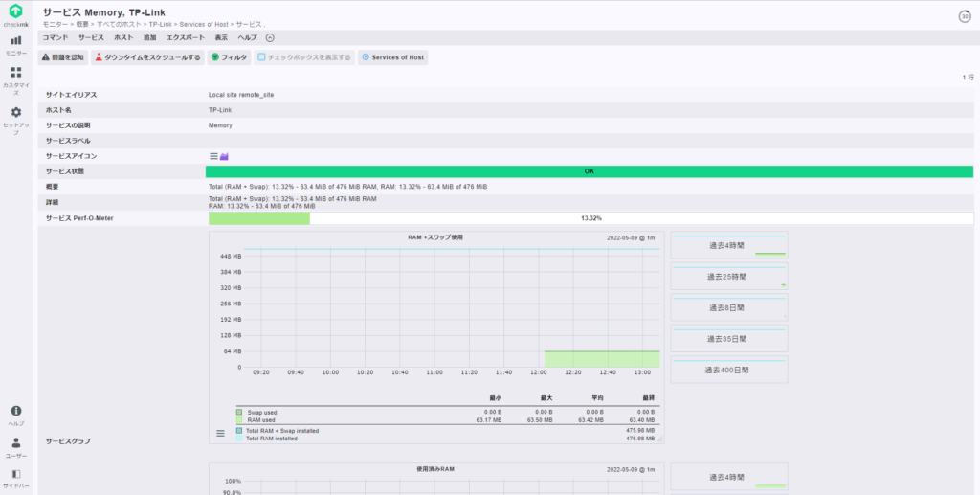Click the RAM +スワップ使用 graph title

point(435,237)
